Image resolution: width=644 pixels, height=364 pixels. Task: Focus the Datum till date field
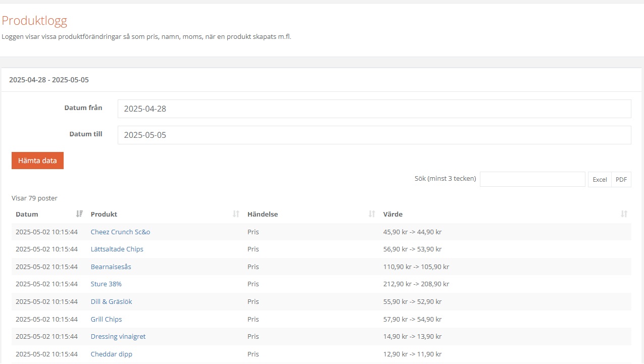pos(374,135)
